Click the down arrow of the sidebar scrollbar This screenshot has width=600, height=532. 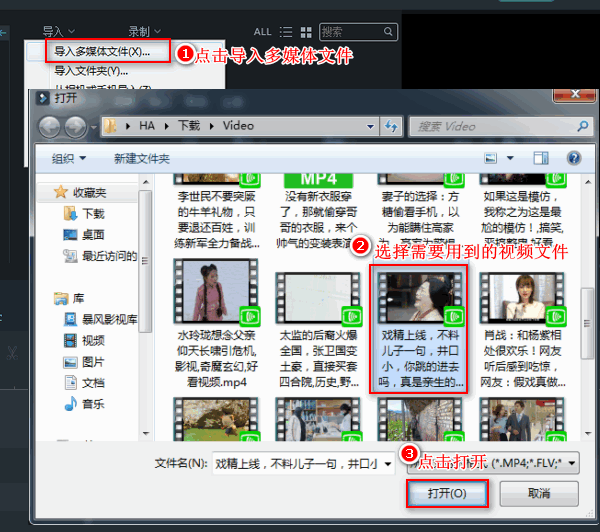pyautogui.click(x=146, y=434)
